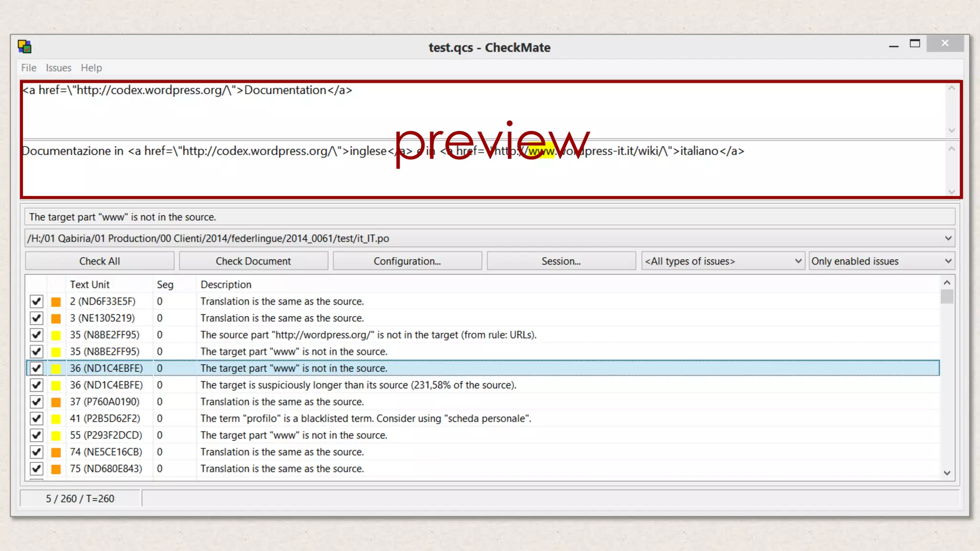980x551 pixels.
Task: Select the suspiciously longer target issue row
Action: 358,385
